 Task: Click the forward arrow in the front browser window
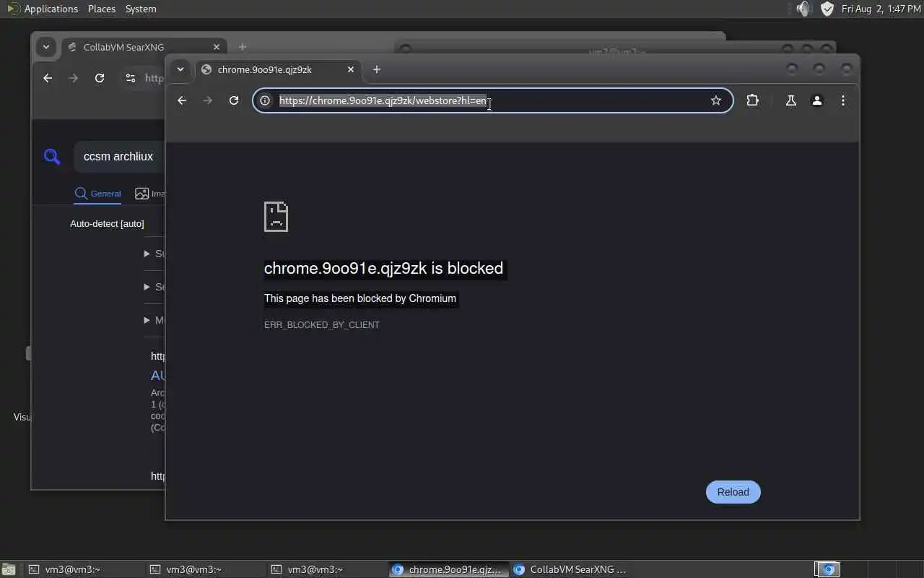[208, 100]
